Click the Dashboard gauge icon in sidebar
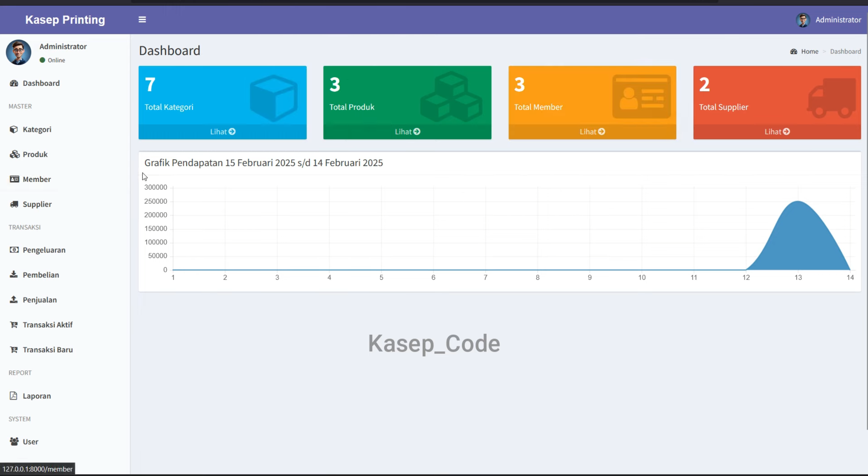 point(14,83)
